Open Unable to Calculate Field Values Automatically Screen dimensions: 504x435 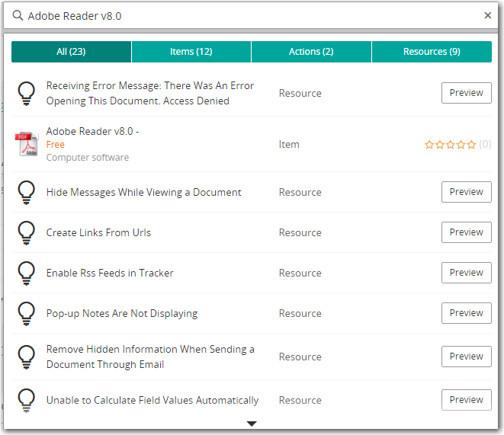click(x=152, y=400)
